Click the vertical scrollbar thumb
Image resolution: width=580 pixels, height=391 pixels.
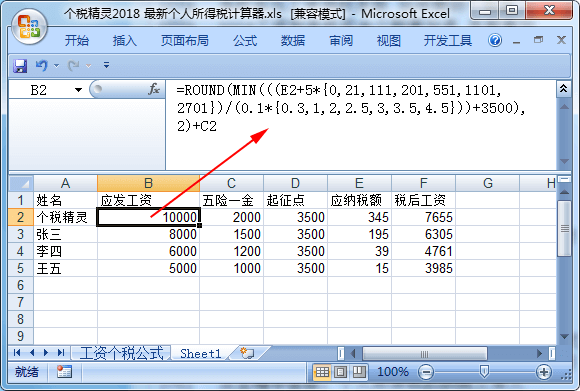[x=564, y=229]
